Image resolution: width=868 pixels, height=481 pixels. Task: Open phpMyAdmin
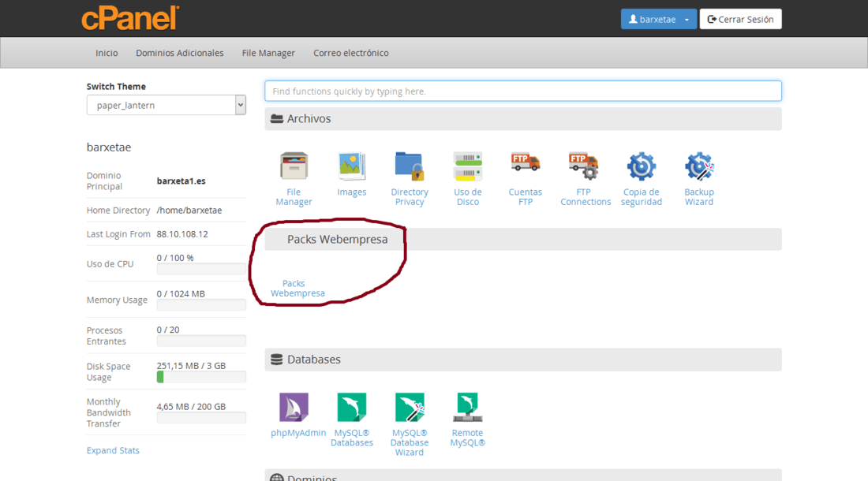coord(294,407)
